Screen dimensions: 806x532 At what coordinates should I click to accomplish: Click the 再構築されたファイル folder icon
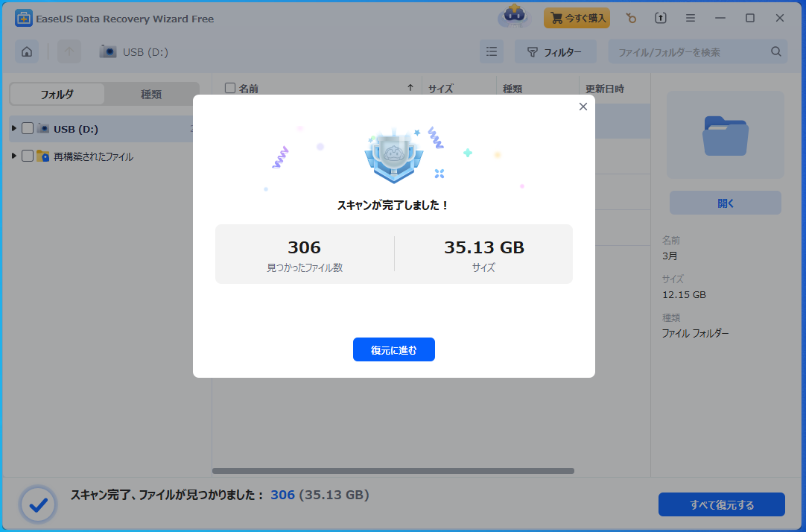42,156
